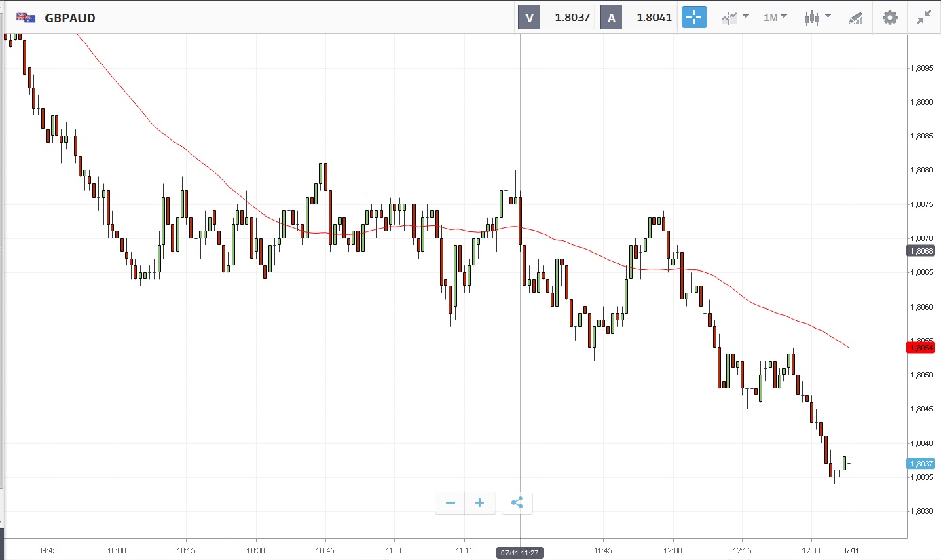Click the A buy price button 1.8041

(x=638, y=18)
